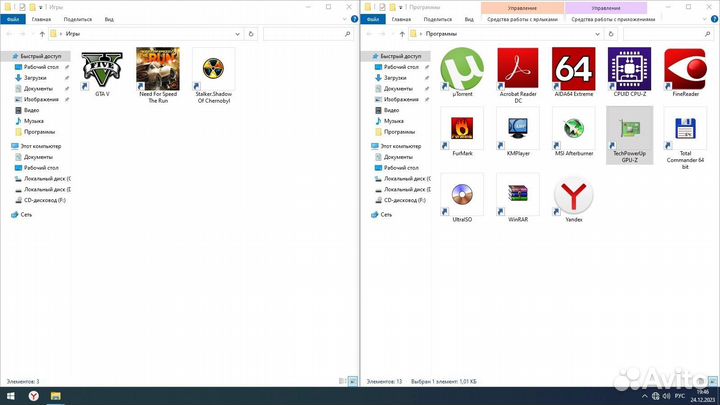Launch the µTorrent shortcut
Image resolution: width=720 pixels, height=405 pixels.
(462, 73)
